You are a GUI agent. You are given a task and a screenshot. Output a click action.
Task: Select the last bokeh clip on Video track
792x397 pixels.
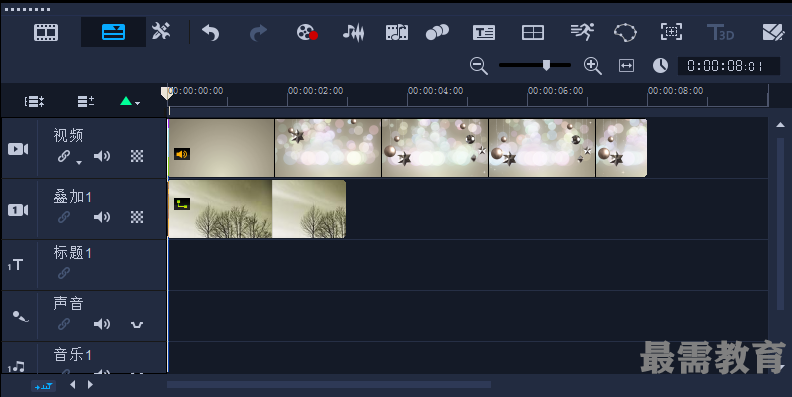tap(621, 148)
